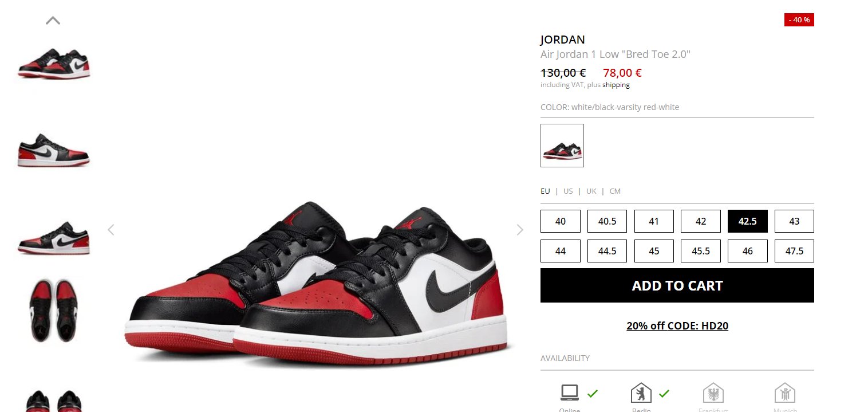868x412 pixels.
Task: Select shoe size 47.5
Action: 794,251
